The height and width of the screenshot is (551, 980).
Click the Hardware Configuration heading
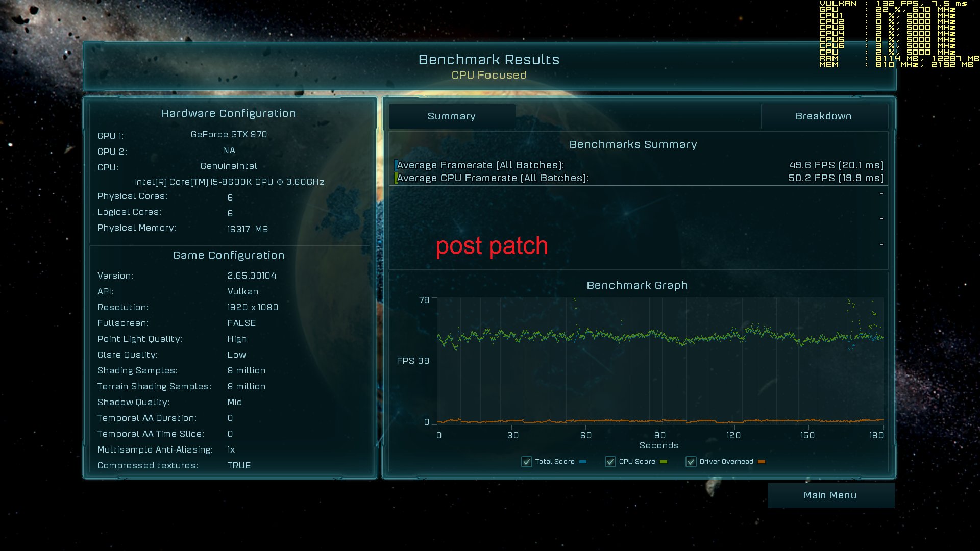(228, 113)
